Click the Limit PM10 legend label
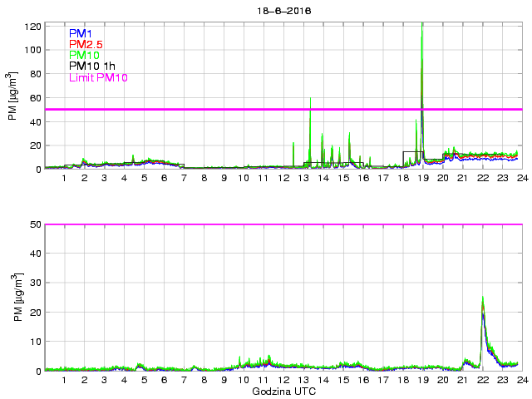 [98, 77]
